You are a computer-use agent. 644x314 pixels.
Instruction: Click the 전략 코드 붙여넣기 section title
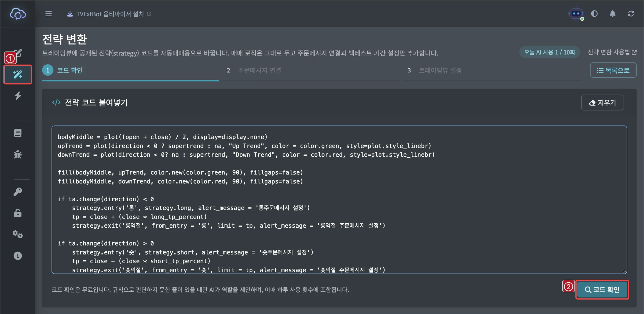(x=96, y=102)
